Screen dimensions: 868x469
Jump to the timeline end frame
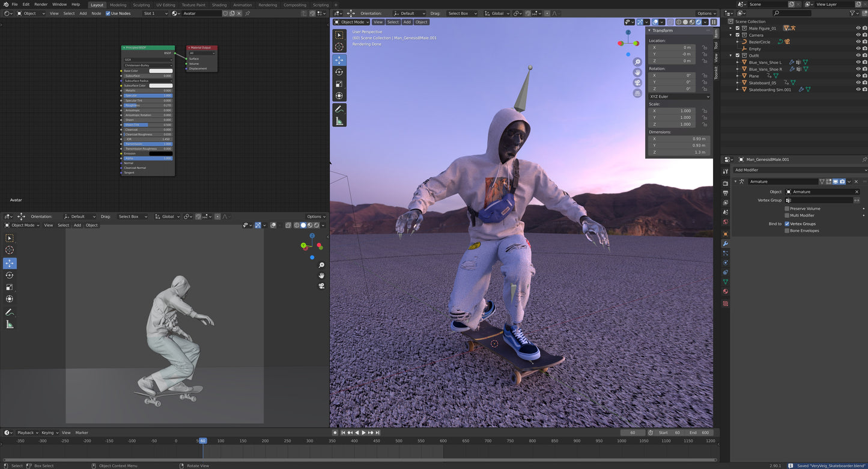point(378,432)
